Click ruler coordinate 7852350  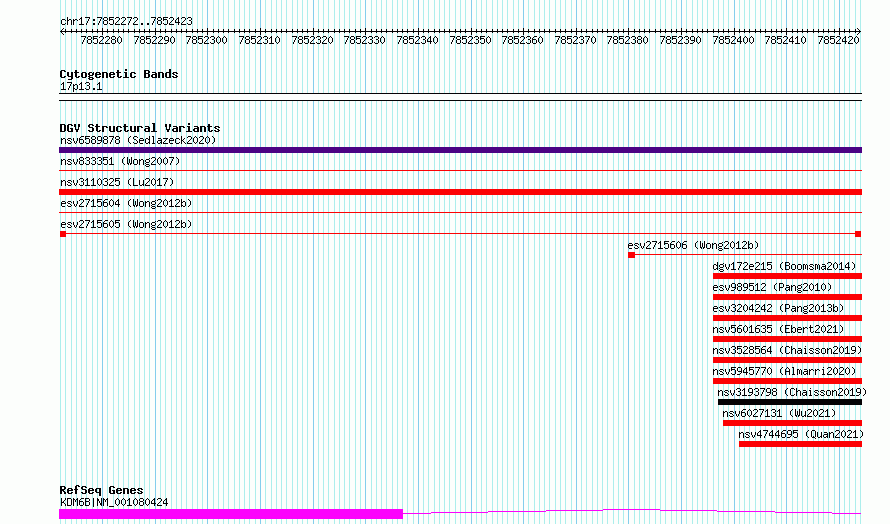[x=470, y=40]
